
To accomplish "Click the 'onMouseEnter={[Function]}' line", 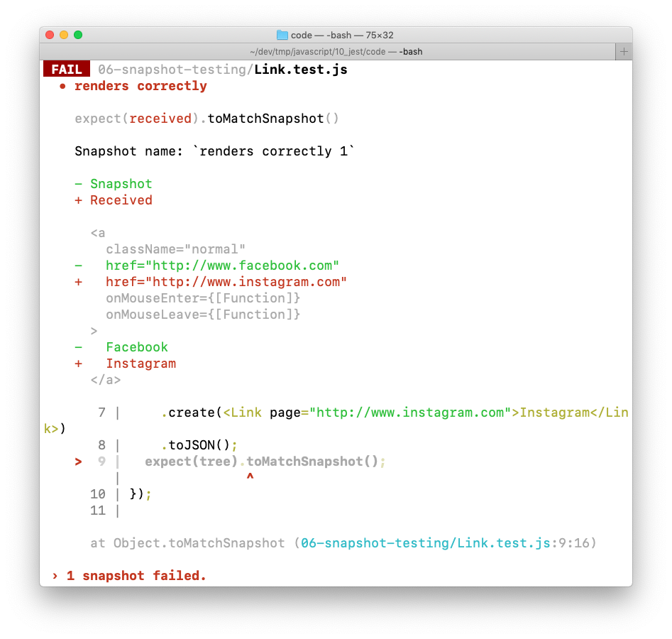I will pos(203,298).
